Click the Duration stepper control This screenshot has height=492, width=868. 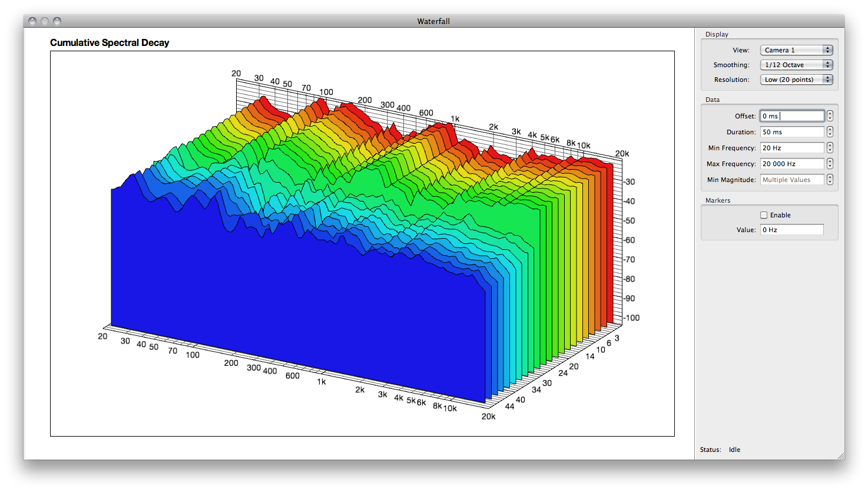click(830, 132)
